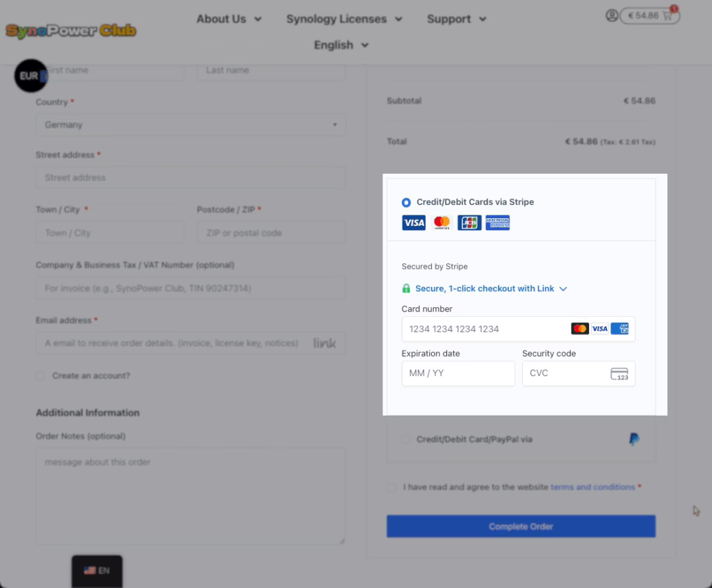Click the American Express card logo
The width and height of the screenshot is (712, 588).
click(498, 222)
